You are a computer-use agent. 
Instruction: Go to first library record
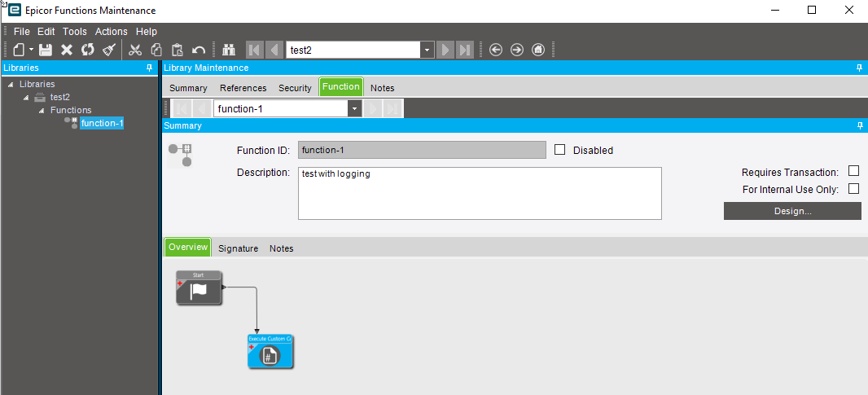pyautogui.click(x=255, y=50)
